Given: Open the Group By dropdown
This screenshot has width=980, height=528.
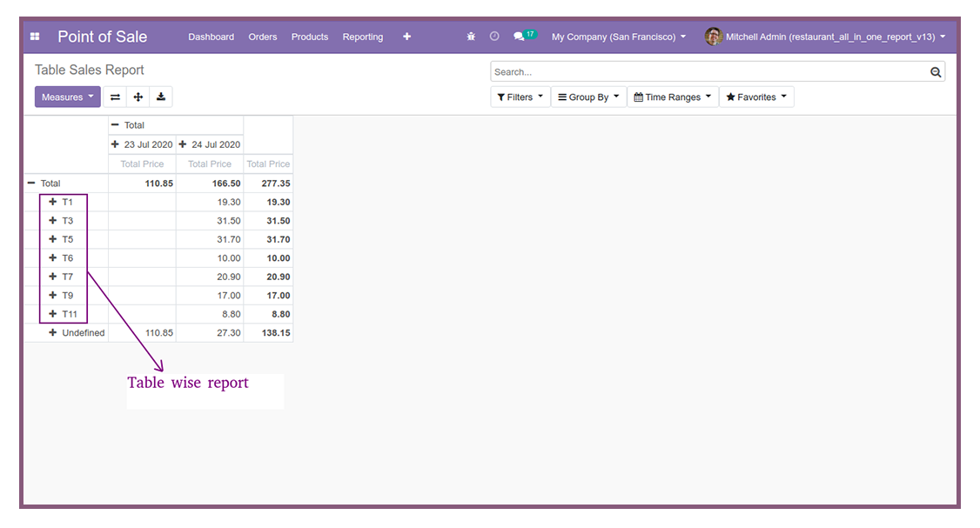Looking at the screenshot, I should tap(588, 97).
